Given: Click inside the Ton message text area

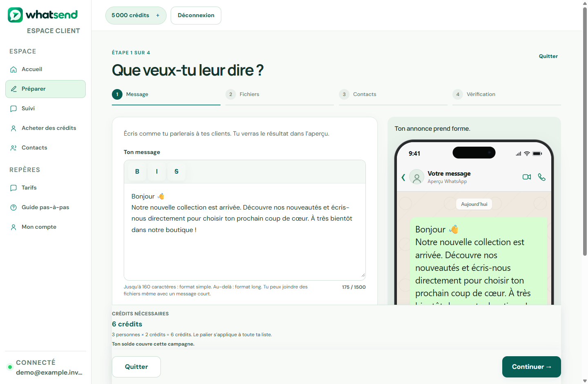Looking at the screenshot, I should click(245, 232).
